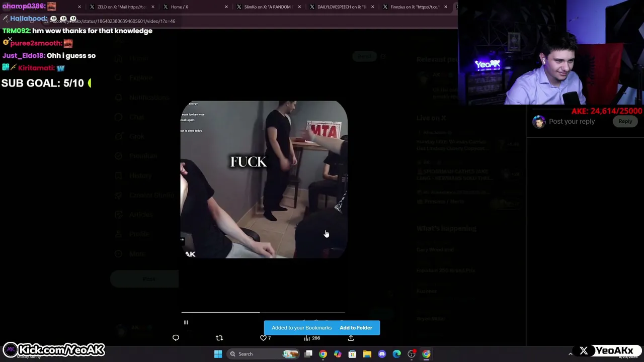The image size is (644, 362).
Task: Launch Copilot from the taskbar
Action: tap(338, 354)
